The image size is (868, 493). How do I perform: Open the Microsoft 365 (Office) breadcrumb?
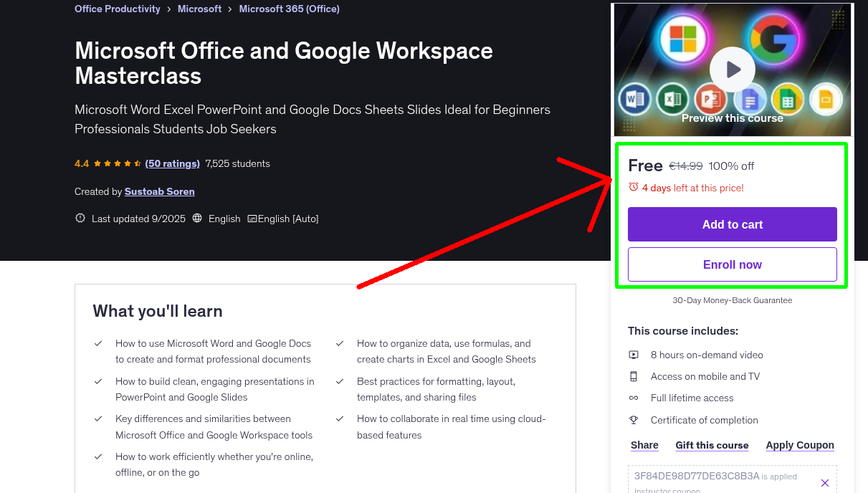click(289, 9)
